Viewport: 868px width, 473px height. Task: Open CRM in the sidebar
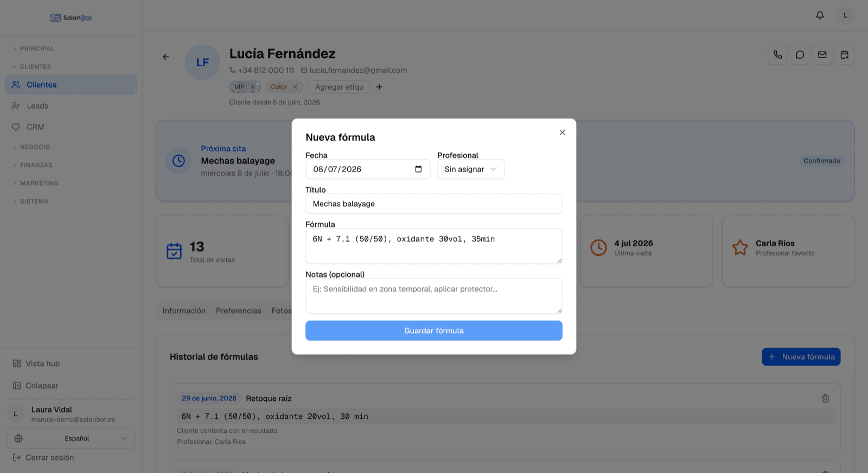(71, 127)
